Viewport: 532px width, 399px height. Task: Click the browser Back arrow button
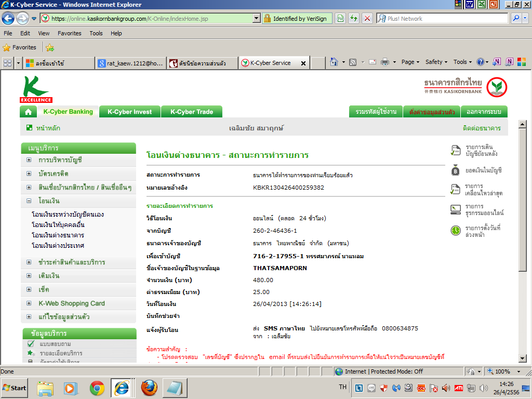8,18
